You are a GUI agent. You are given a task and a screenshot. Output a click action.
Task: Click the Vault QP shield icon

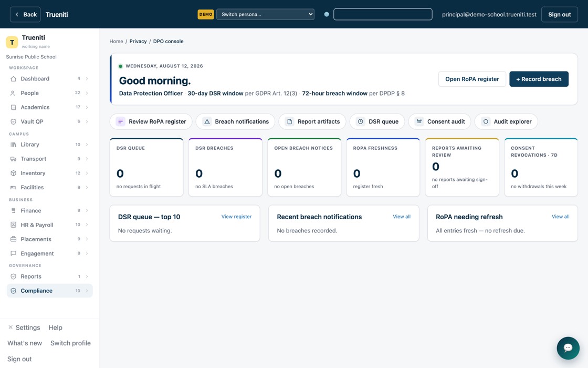14,121
